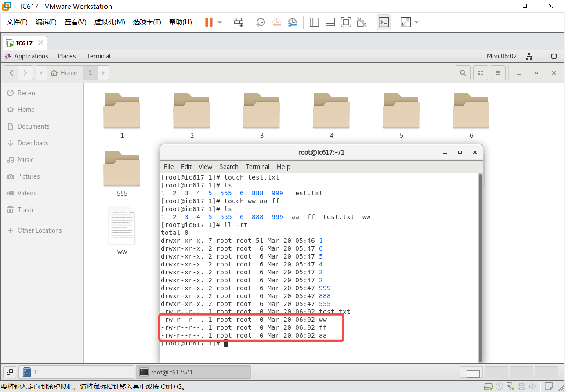The image size is (565, 392).
Task: Select the folder named 2 in the file manager
Action: (x=192, y=111)
